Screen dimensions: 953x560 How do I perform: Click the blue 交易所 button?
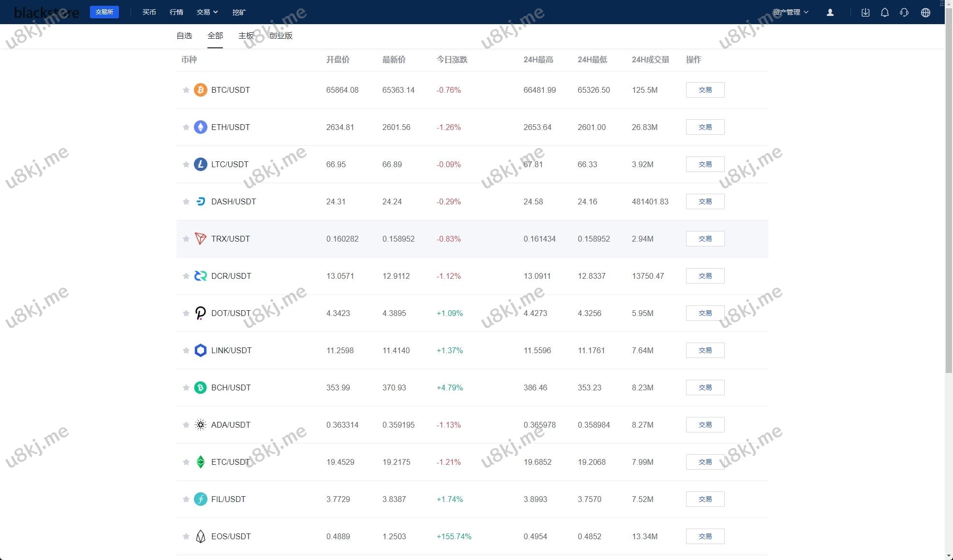click(x=104, y=12)
